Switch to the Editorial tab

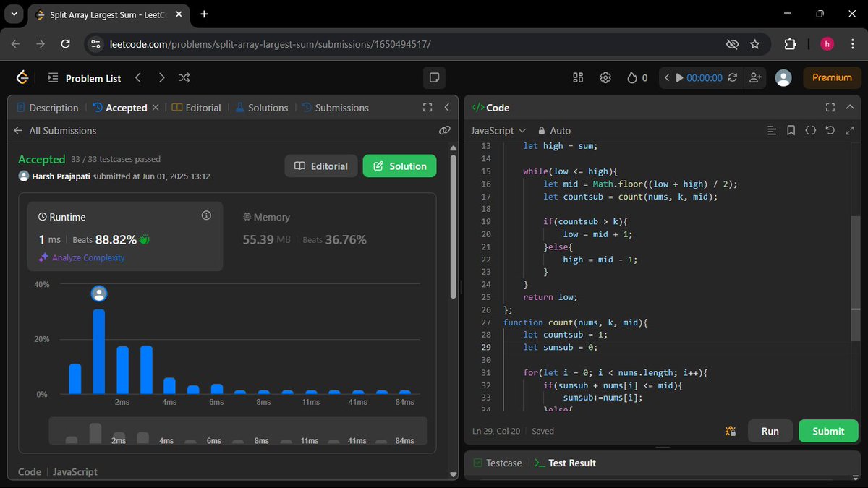click(196, 108)
